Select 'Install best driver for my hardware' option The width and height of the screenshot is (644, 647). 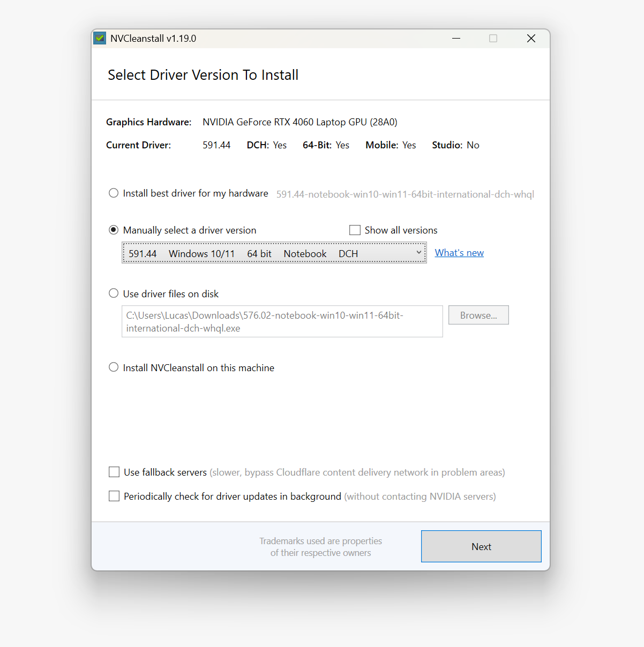click(114, 193)
